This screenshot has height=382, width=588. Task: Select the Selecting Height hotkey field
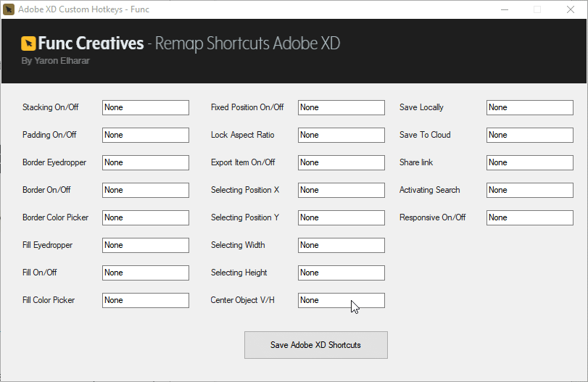[341, 273]
